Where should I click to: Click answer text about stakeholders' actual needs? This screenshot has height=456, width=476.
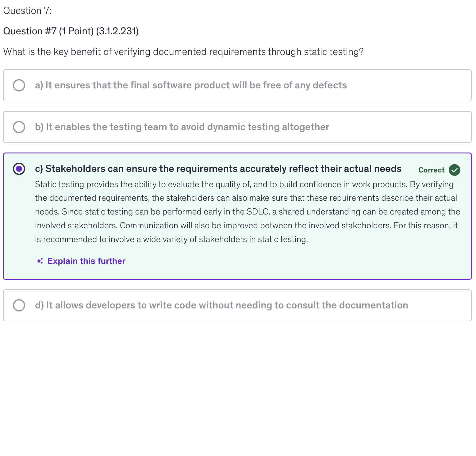pyautogui.click(x=218, y=169)
